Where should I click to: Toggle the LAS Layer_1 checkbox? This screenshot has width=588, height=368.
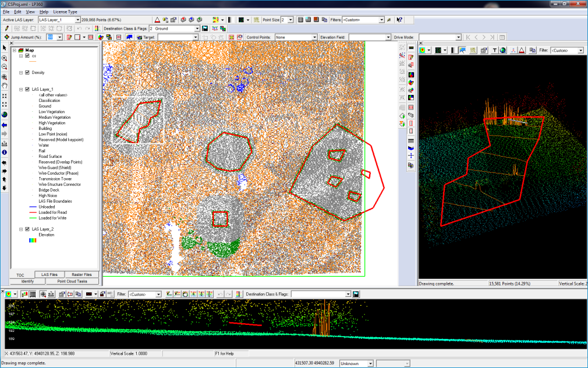27,89
